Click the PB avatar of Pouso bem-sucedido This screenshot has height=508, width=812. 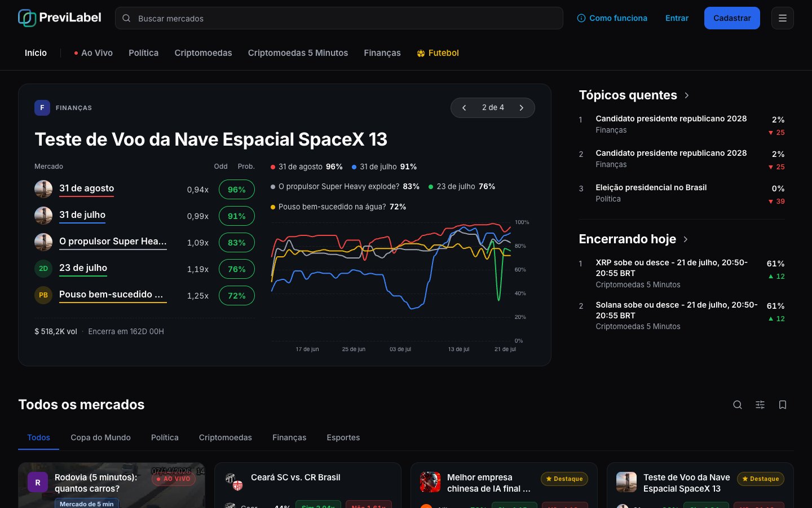click(x=43, y=295)
